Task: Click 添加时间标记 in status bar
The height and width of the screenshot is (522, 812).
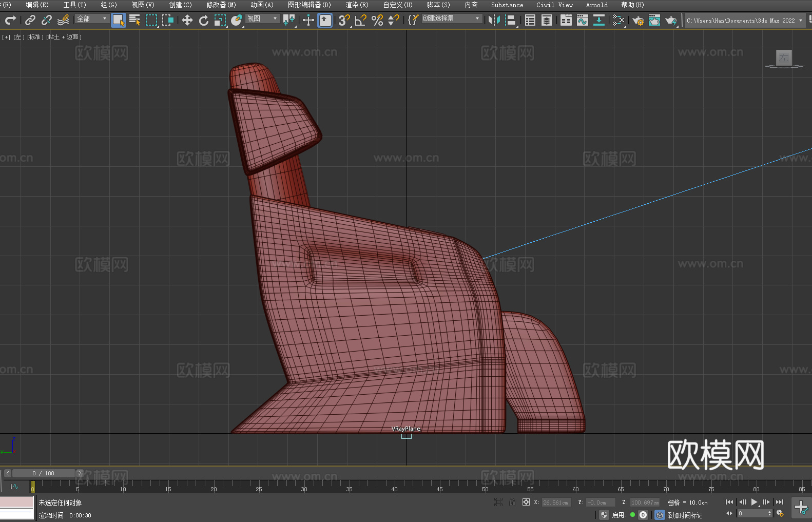Action: click(x=684, y=515)
